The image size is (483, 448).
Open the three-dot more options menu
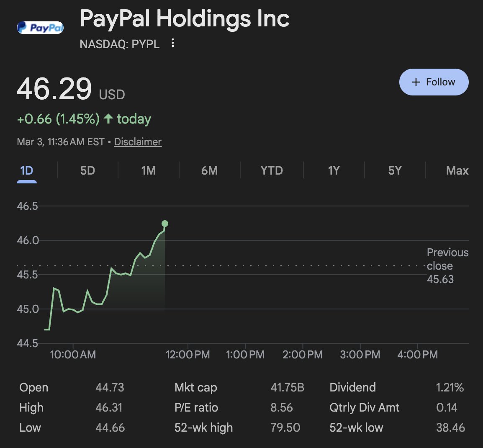click(x=173, y=43)
